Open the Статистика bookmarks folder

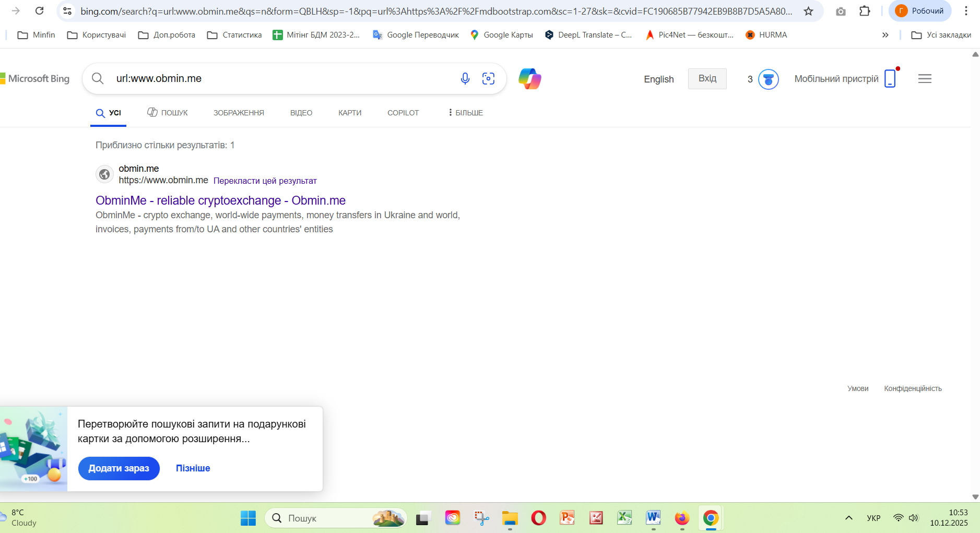234,35
